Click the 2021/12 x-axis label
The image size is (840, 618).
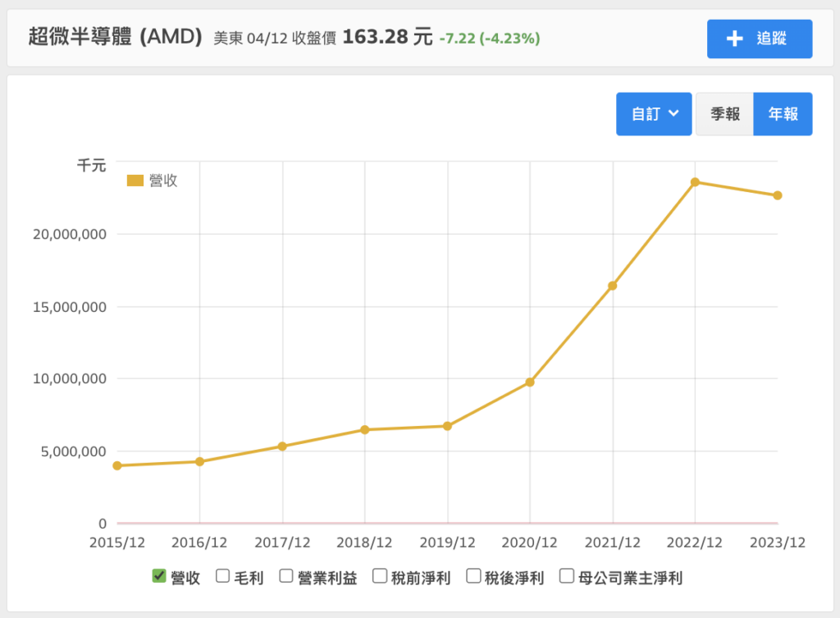click(612, 543)
